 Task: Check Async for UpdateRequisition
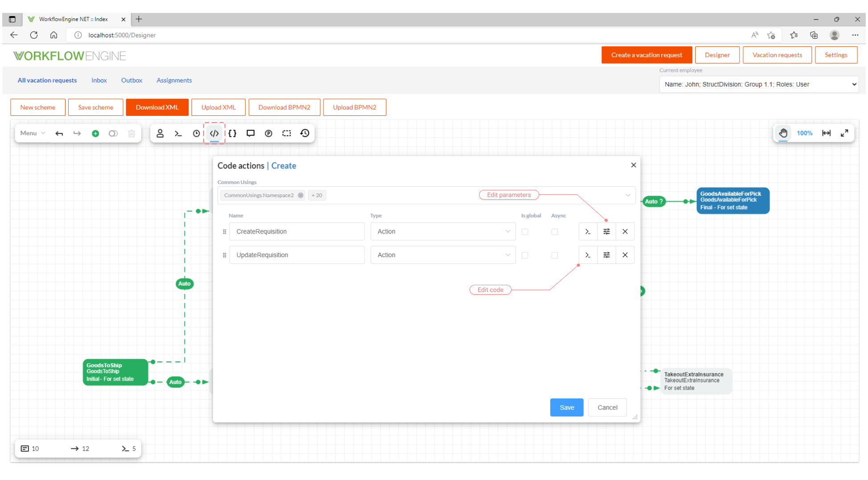tap(555, 255)
